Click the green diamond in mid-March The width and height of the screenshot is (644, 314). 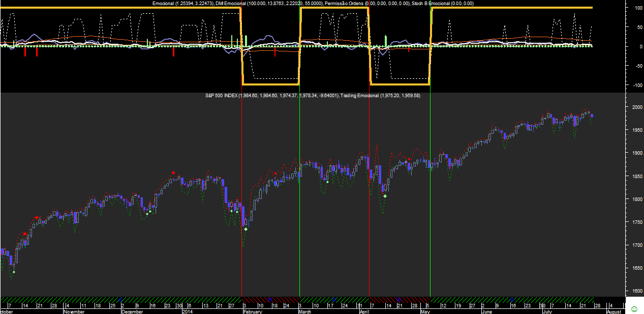coord(327,182)
